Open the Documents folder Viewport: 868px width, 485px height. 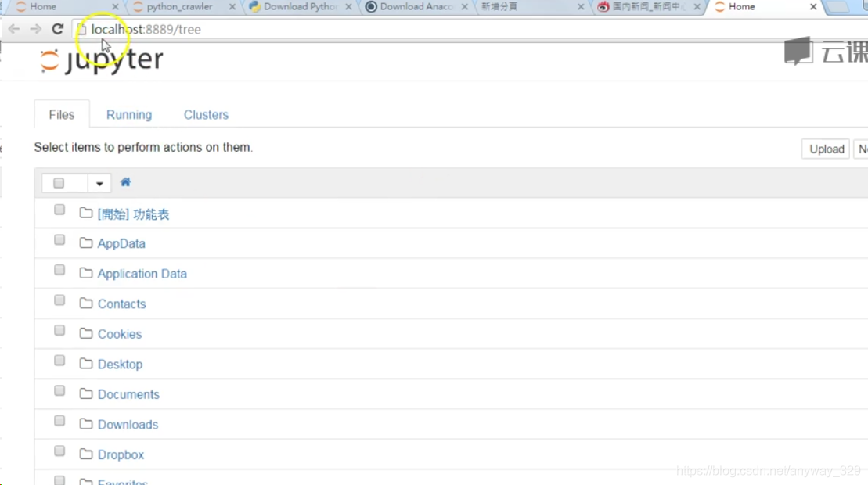point(128,394)
